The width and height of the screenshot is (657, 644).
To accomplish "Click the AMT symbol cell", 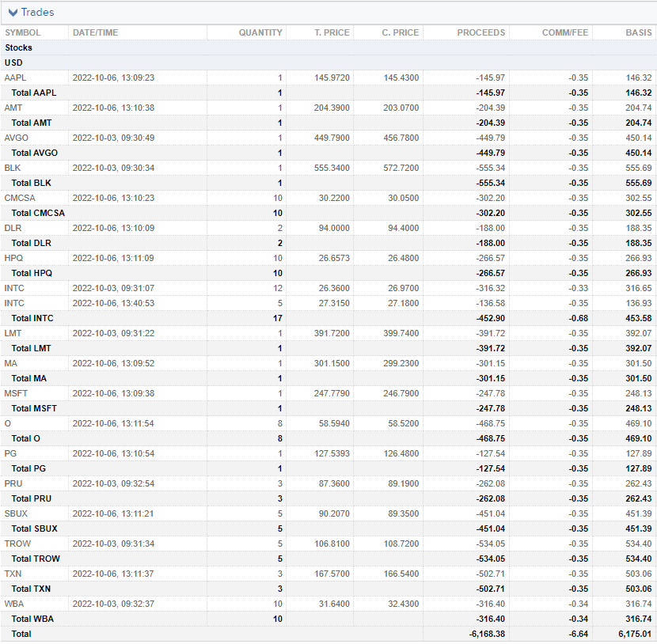I will pyautogui.click(x=13, y=108).
